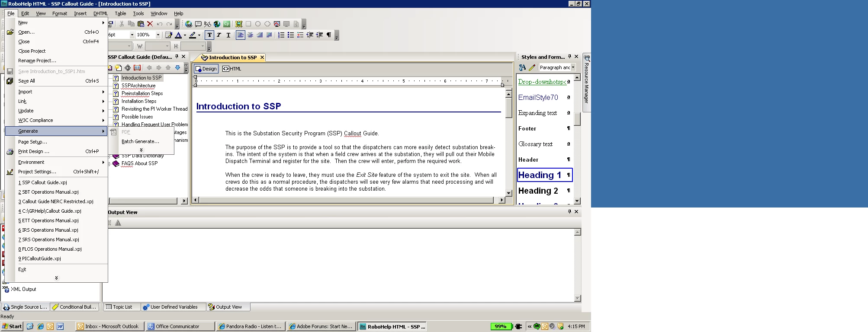Open Office Communicator taskbar item
868x332 pixels.
(x=180, y=326)
